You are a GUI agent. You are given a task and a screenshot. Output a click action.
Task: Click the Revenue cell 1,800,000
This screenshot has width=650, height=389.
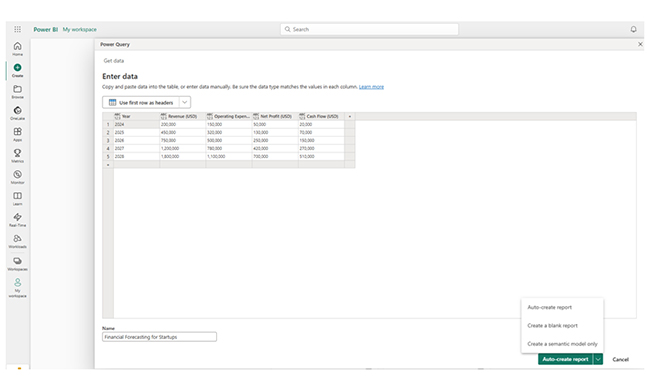(182, 157)
